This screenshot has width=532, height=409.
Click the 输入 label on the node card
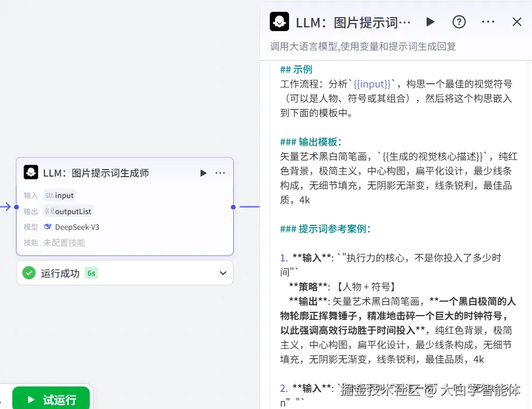pos(31,195)
